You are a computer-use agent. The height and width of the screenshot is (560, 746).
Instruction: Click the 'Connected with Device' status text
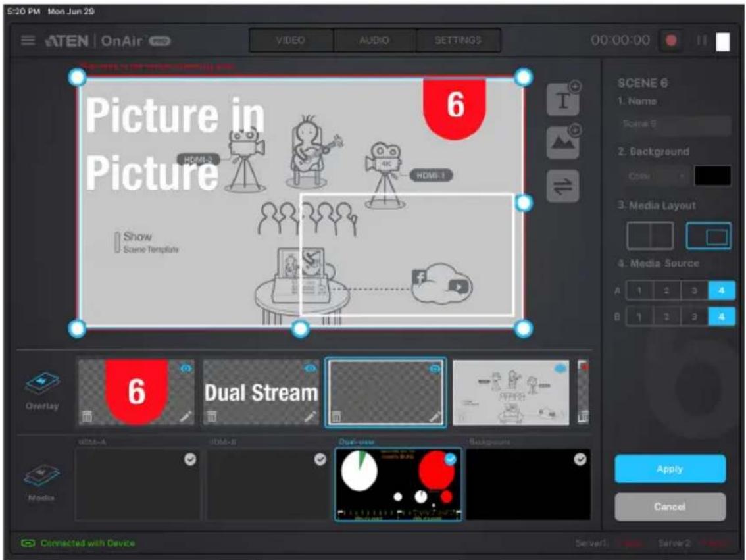pos(87,543)
